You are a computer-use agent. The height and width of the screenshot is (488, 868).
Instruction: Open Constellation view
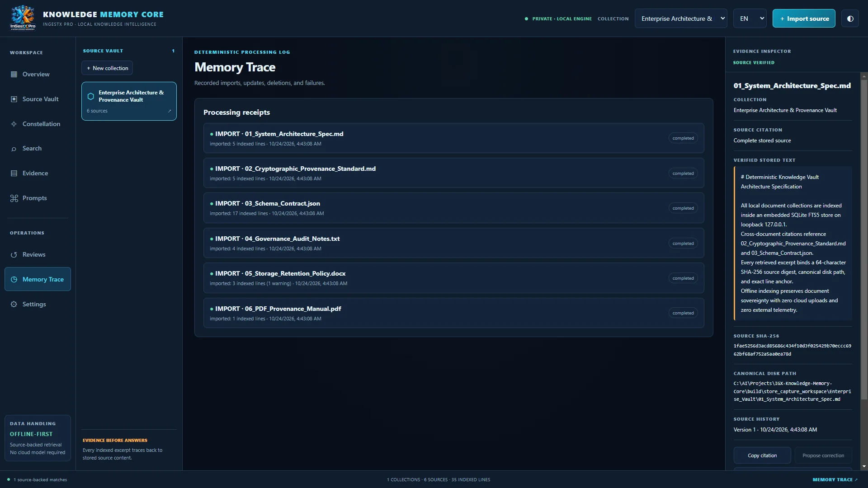[x=38, y=124]
